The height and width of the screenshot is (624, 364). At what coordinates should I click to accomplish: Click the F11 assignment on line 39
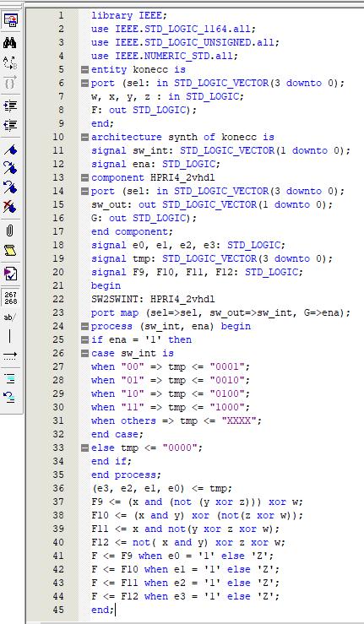[x=185, y=529]
